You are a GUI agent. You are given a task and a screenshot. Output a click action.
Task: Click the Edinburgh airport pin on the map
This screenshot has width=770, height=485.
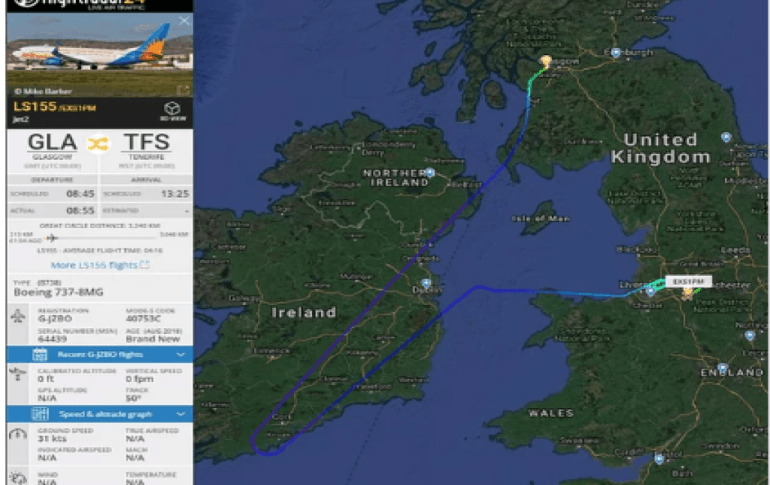[616, 53]
